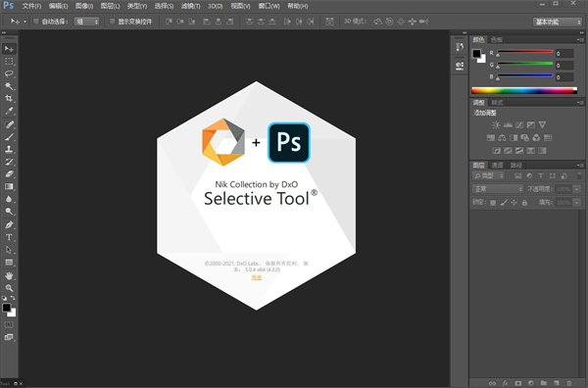
Task: Select the Zoom tool in toolbox
Action: click(9, 288)
